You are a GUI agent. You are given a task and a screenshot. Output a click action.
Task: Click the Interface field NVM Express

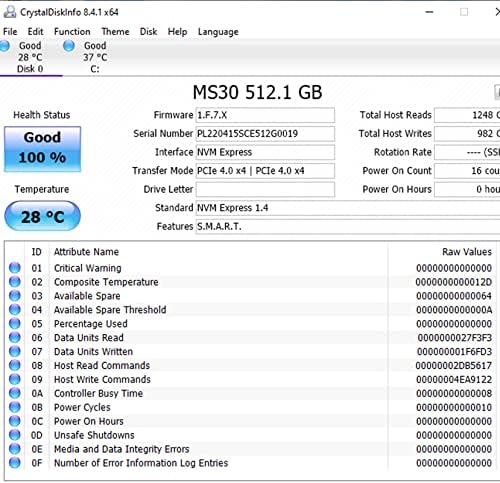pyautogui.click(x=265, y=152)
